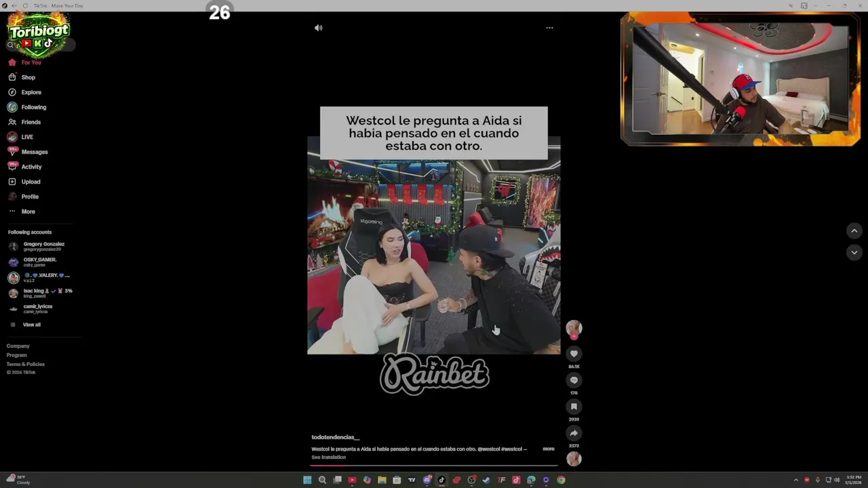Open Google Chrome from the taskbar

coord(561,480)
